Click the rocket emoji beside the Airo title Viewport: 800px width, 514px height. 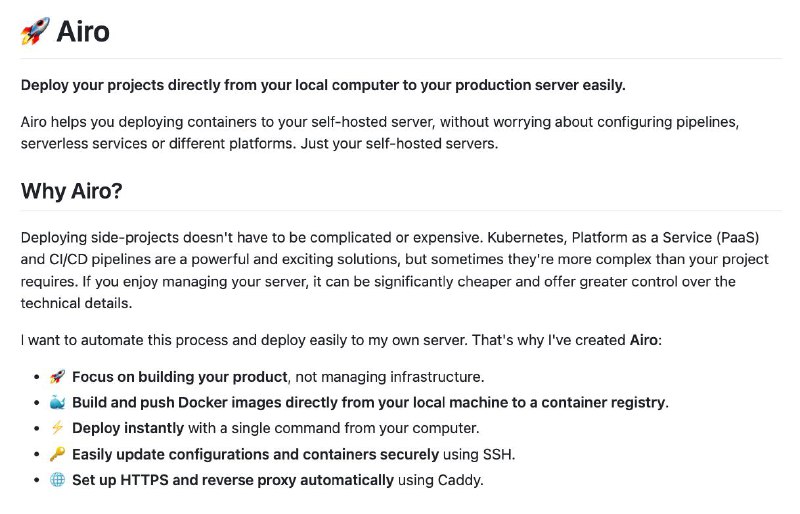coord(35,31)
